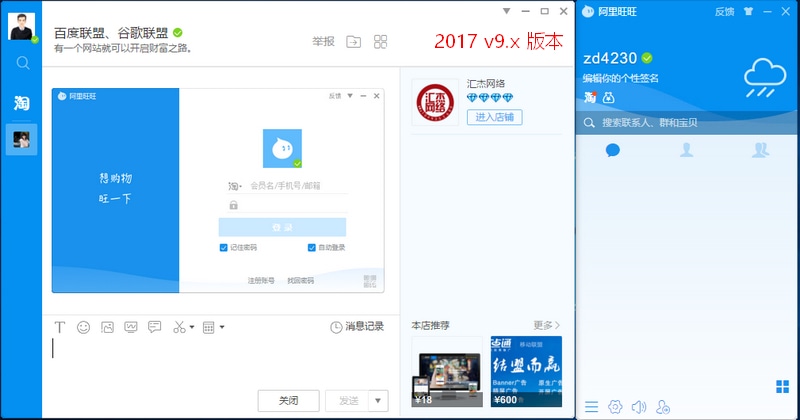Click the send-file folder icon
The image size is (800, 420).
(x=354, y=42)
